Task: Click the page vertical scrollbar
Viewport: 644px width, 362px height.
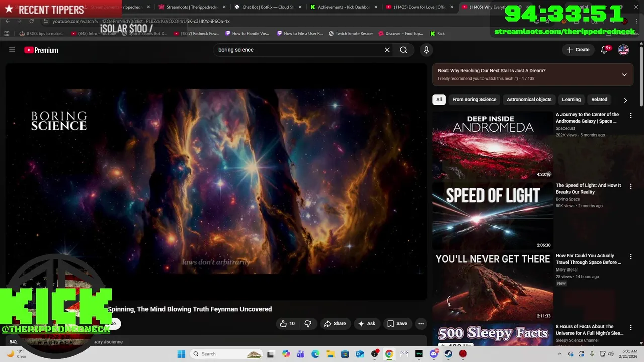Action: click(641, 75)
